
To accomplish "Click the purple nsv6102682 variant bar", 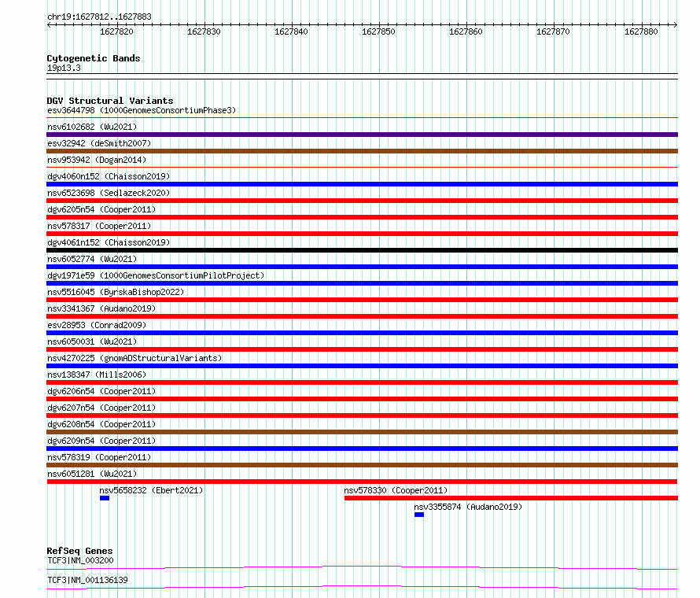I will (x=362, y=135).
